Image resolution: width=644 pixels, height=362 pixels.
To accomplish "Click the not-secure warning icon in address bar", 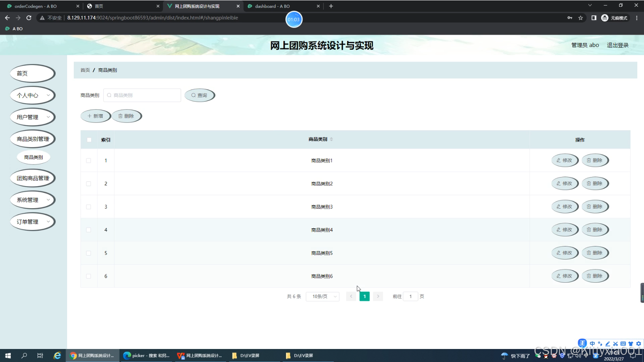I will pos(42,18).
